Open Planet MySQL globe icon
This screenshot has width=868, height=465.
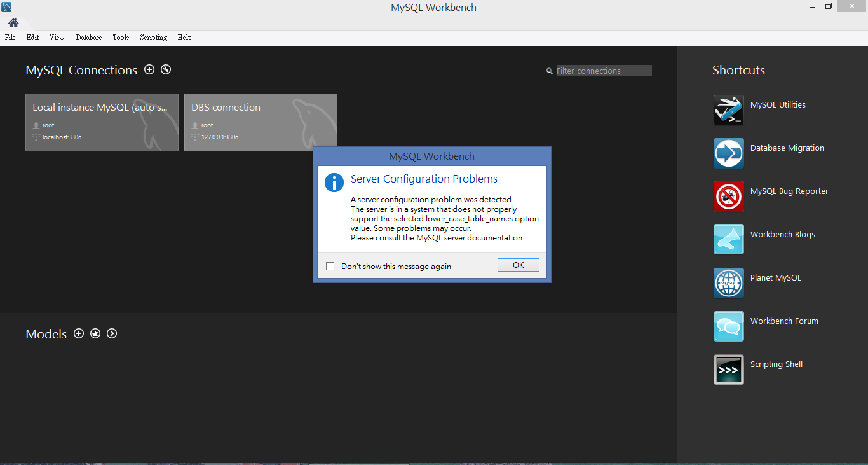pos(728,283)
